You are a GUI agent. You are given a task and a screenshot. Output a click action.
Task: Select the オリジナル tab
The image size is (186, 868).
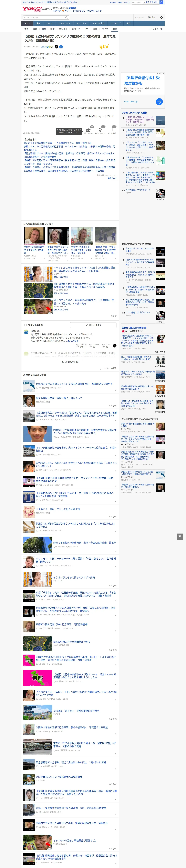click(x=81, y=24)
